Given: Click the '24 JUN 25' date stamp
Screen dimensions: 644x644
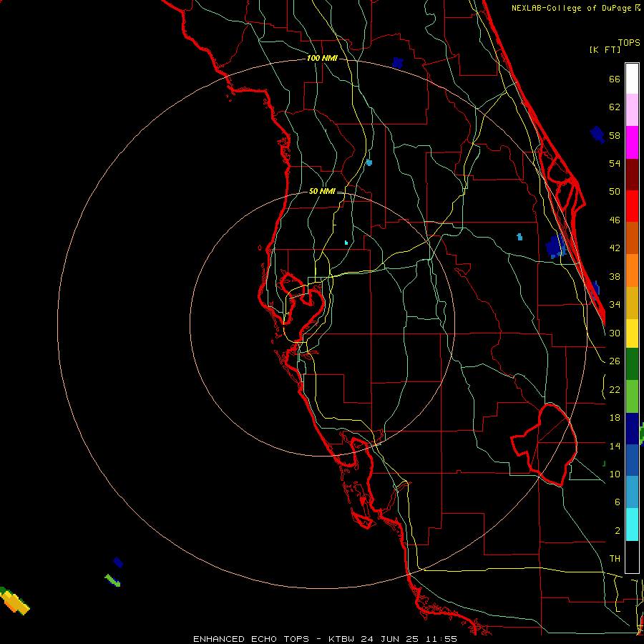Looking at the screenshot, I should 389,639.
